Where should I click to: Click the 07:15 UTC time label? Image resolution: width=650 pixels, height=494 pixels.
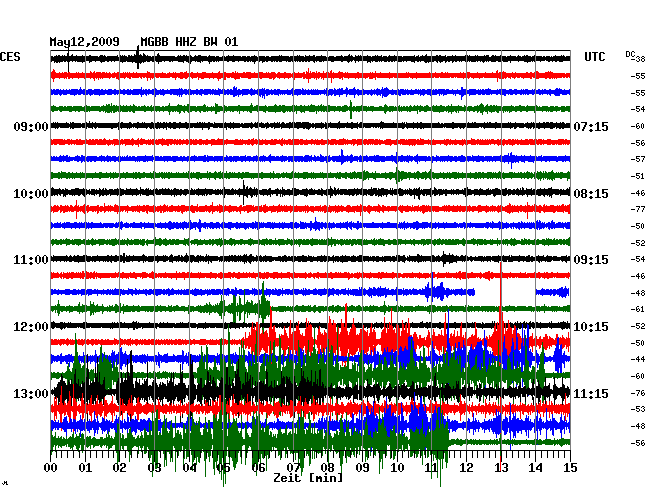click(x=591, y=126)
